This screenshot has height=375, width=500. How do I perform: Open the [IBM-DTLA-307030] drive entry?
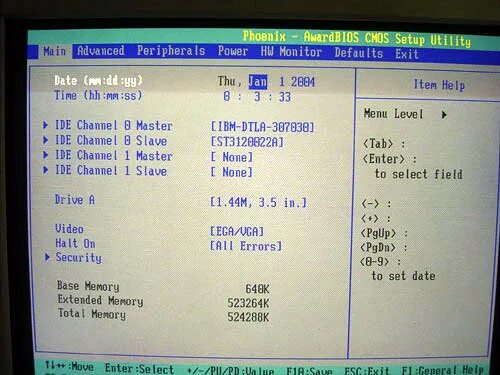pyautogui.click(x=262, y=127)
